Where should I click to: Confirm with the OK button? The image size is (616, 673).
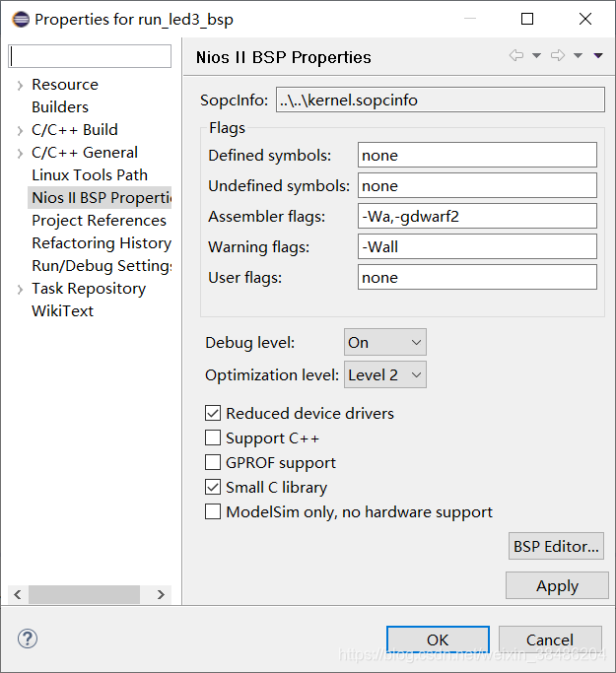click(438, 639)
